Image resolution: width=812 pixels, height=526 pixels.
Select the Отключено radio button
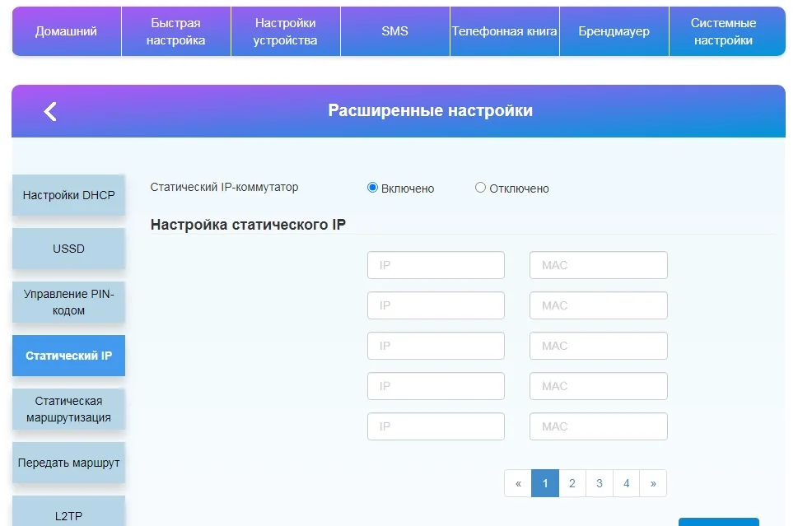tap(480, 188)
